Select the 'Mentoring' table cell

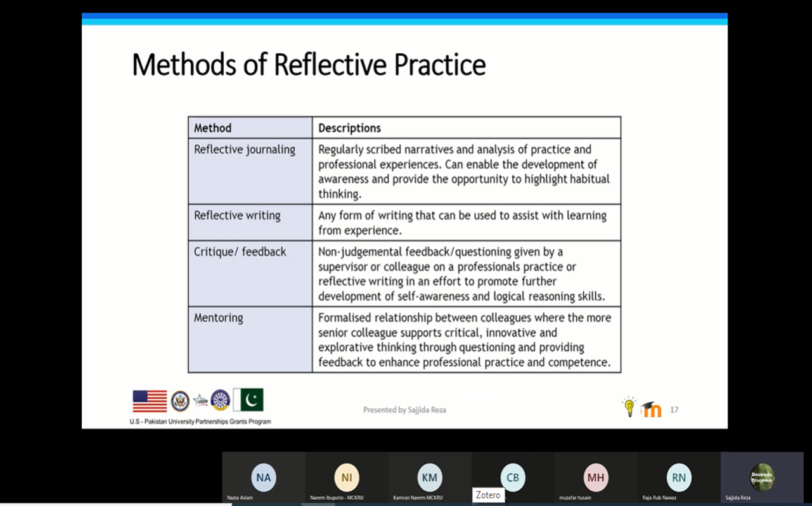[250, 340]
